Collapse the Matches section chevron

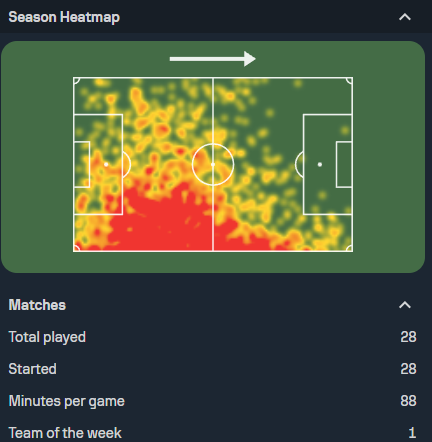coord(405,305)
